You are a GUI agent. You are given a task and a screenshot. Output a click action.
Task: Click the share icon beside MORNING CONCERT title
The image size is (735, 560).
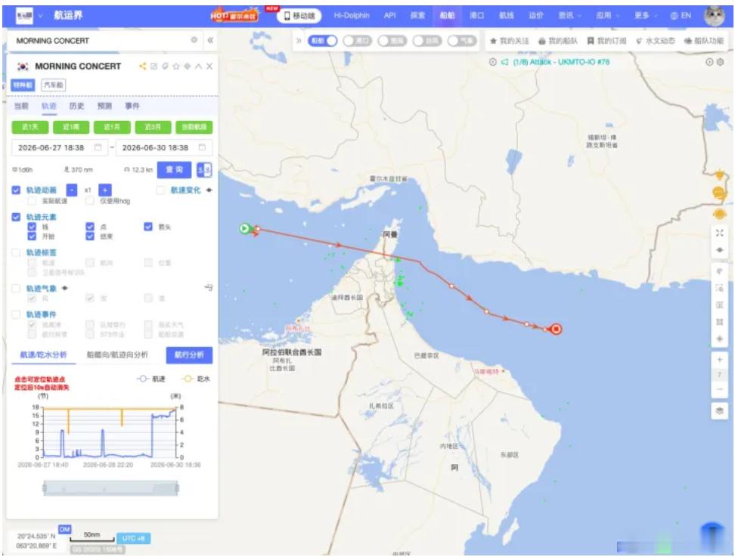142,67
